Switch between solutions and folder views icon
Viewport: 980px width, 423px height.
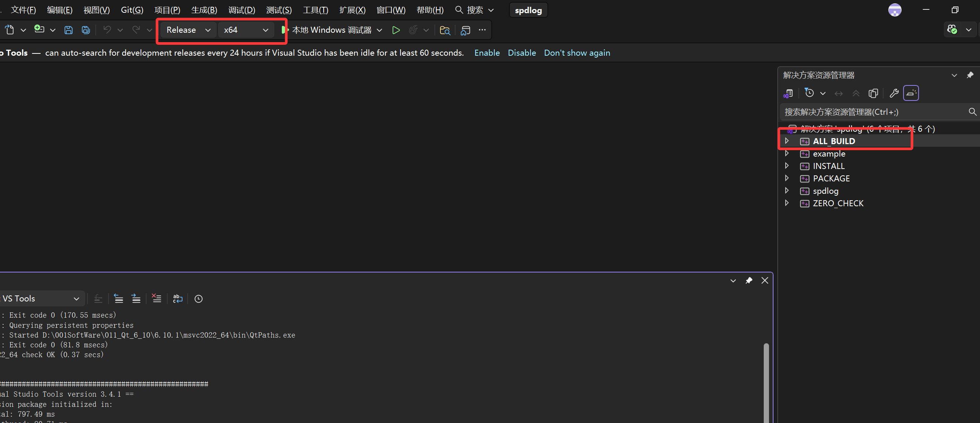(x=788, y=93)
